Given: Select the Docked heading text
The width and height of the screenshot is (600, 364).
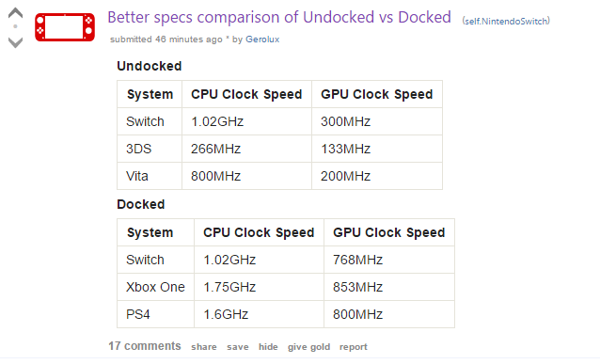Looking at the screenshot, I should pyautogui.click(x=141, y=204).
